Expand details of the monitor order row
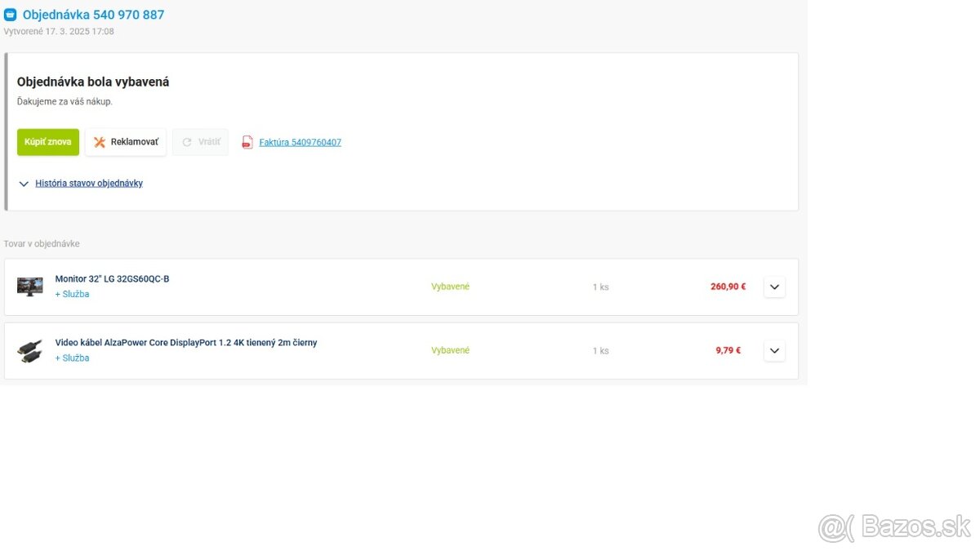The height and width of the screenshot is (551, 980). (774, 287)
